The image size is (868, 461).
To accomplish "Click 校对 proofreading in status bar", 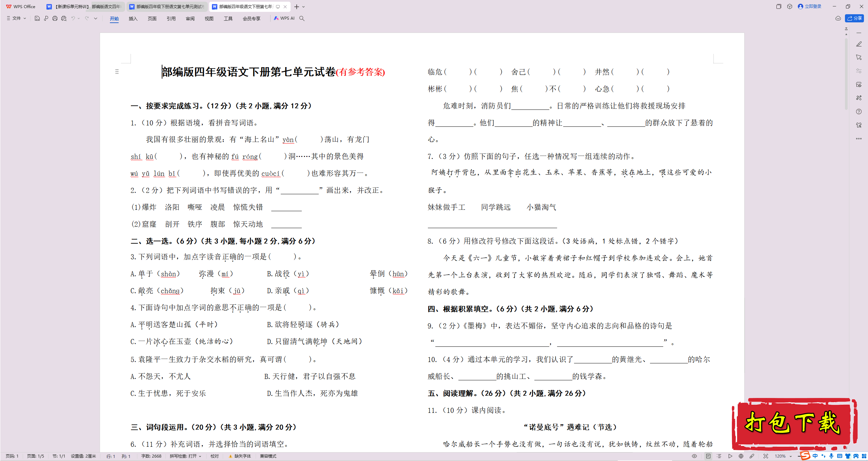I will pyautogui.click(x=215, y=456).
